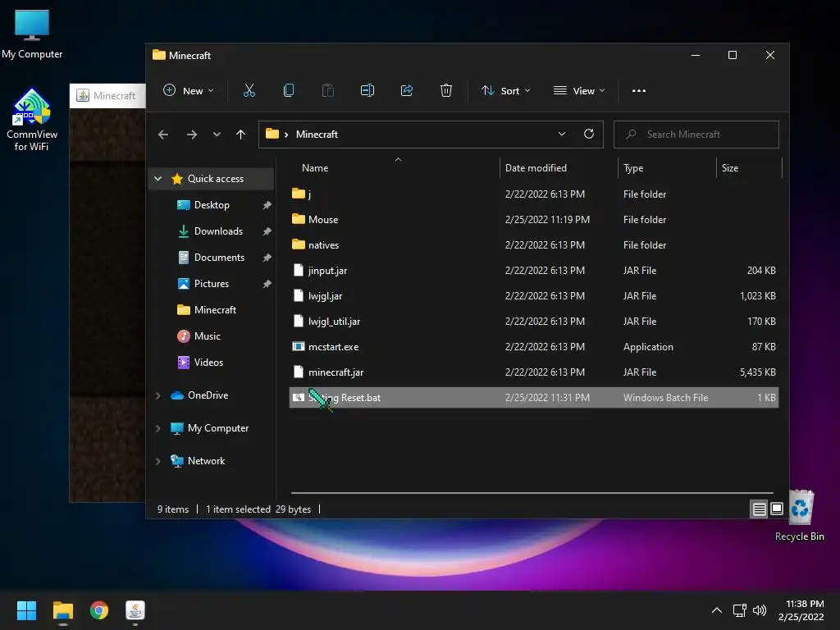
Task: Open the Windows Start menu
Action: (x=26, y=610)
